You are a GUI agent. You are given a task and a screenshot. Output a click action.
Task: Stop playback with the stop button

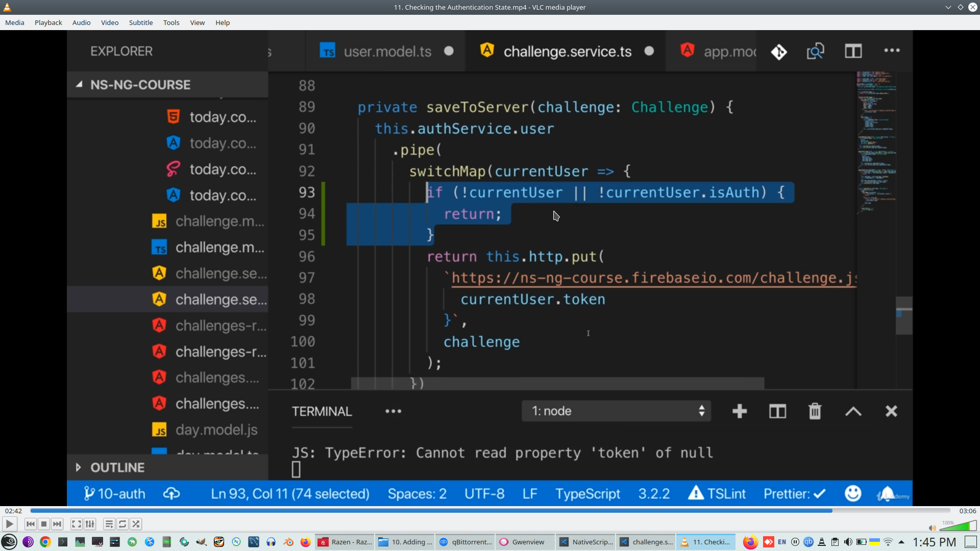[44, 524]
